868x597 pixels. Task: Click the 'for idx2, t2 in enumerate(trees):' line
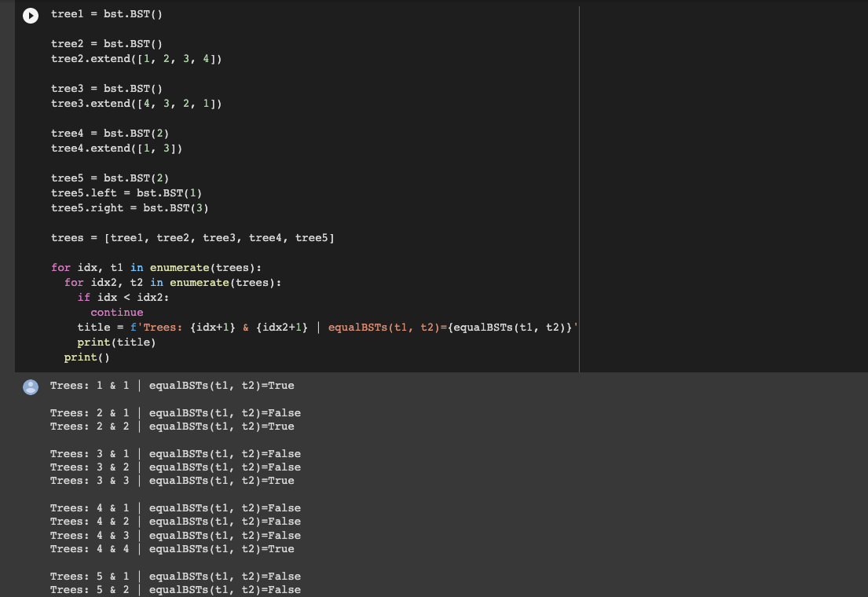[x=173, y=283]
